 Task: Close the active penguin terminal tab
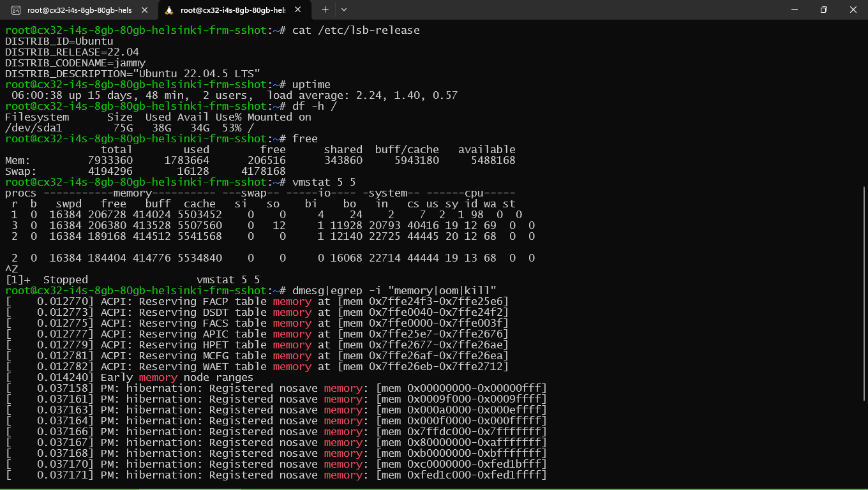(x=298, y=10)
